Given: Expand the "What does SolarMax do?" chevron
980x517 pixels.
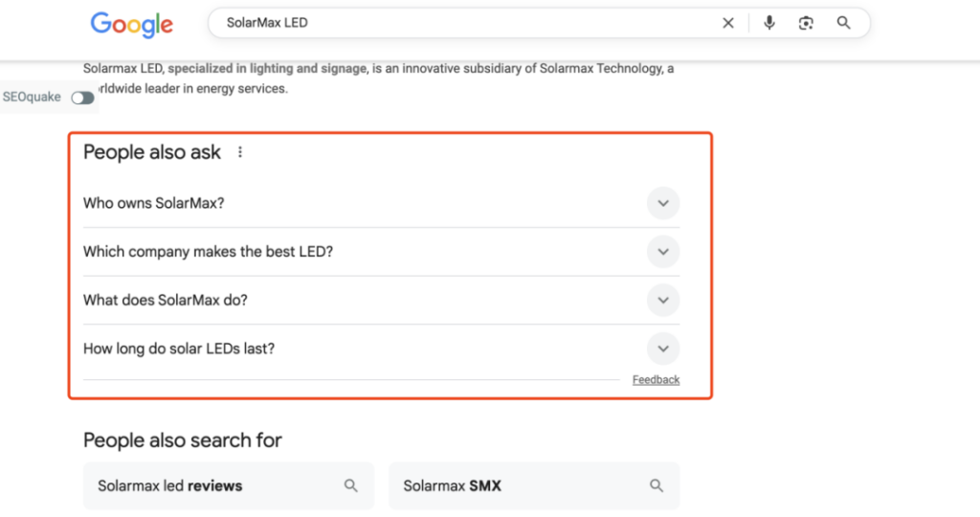Looking at the screenshot, I should point(662,300).
